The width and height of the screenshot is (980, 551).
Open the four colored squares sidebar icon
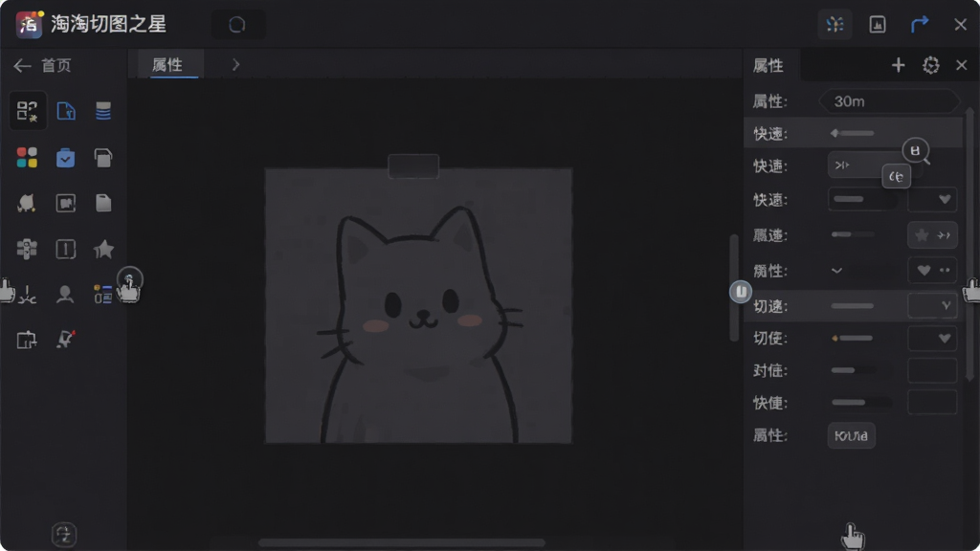tap(27, 158)
